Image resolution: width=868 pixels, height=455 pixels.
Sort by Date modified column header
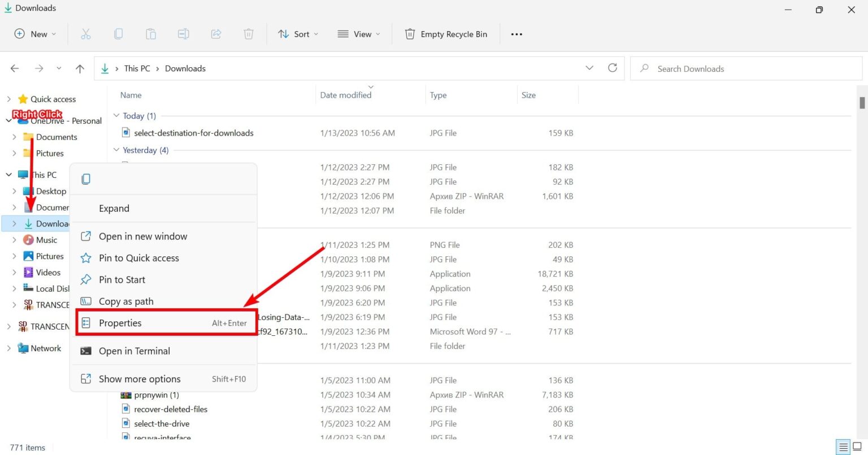click(346, 95)
